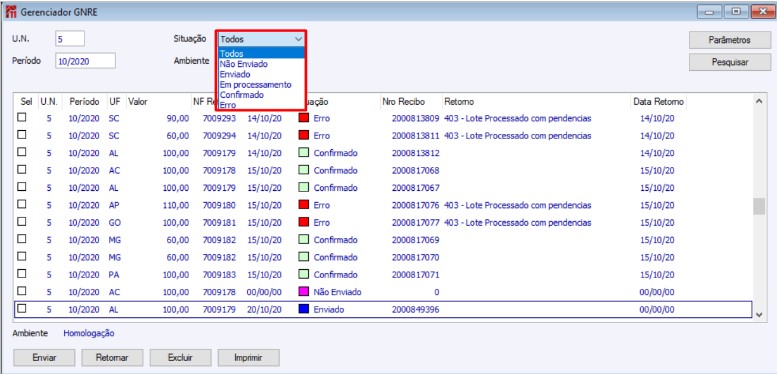The image size is (777, 374).
Task: Click the Sel column header
Action: pyautogui.click(x=26, y=102)
